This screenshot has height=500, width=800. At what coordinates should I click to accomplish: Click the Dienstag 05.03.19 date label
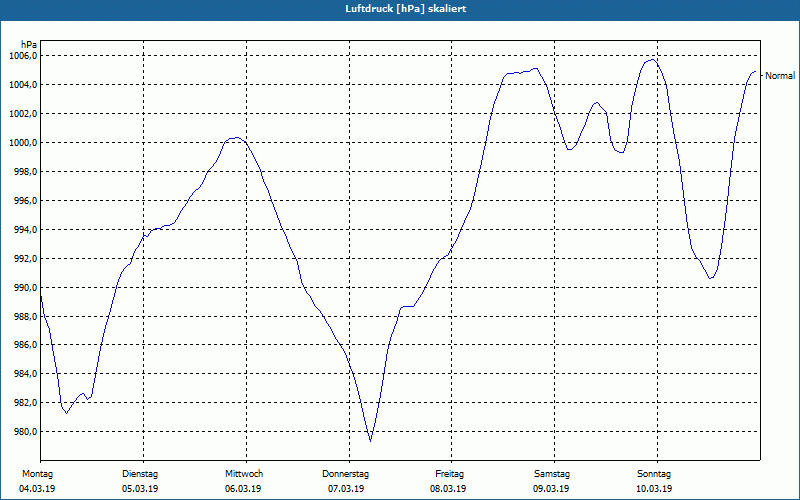point(140,481)
